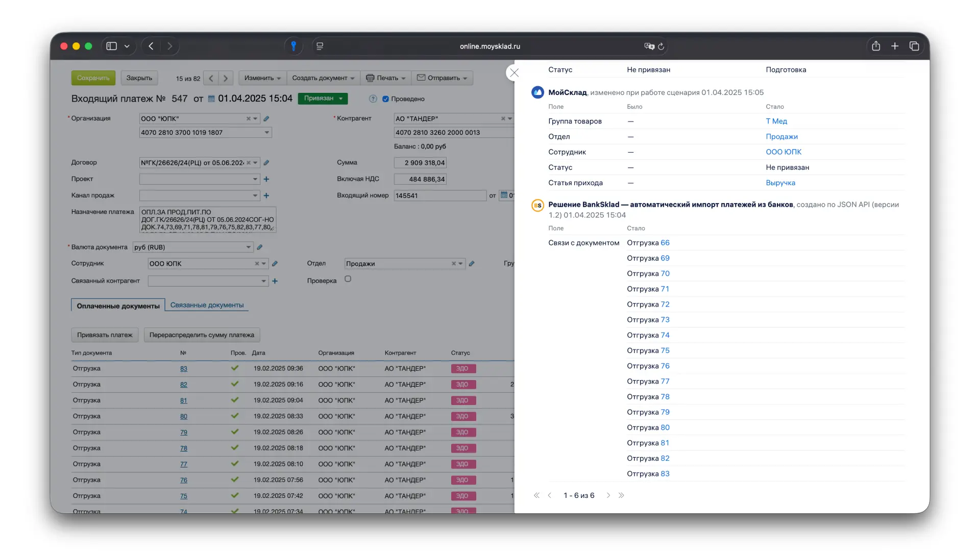Image resolution: width=980 pixels, height=551 pixels.
Task: Enable the Проверка checkbox
Action: 348,279
